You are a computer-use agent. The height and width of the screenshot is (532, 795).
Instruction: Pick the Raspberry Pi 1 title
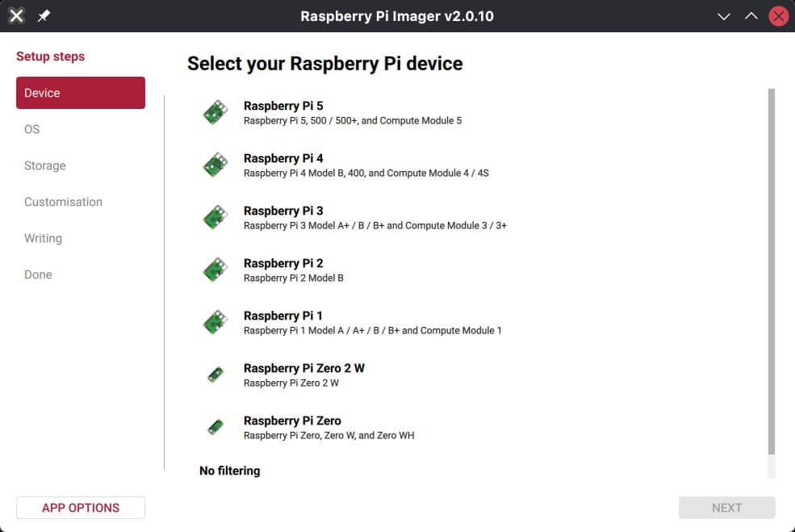(283, 316)
